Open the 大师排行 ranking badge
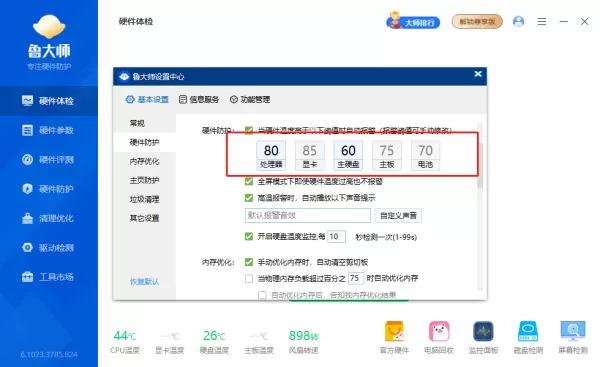This screenshot has width=600, height=367. (413, 21)
